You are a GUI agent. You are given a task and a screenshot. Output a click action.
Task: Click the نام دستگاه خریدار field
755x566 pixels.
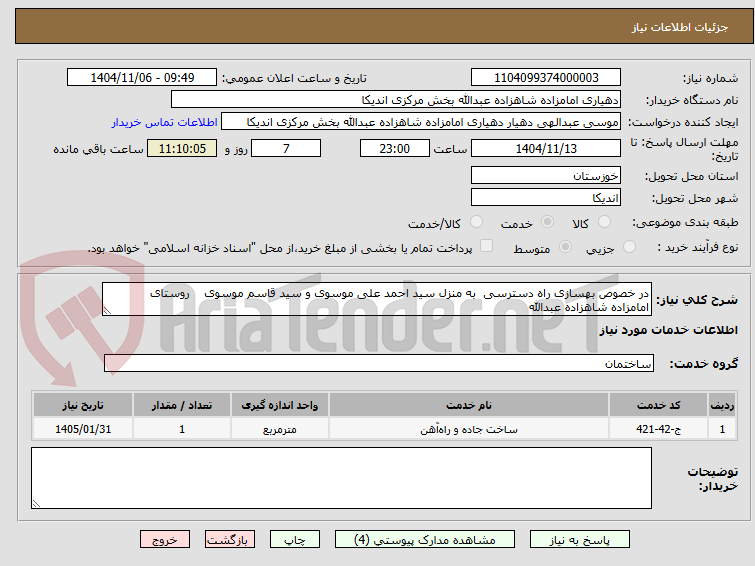coord(396,100)
